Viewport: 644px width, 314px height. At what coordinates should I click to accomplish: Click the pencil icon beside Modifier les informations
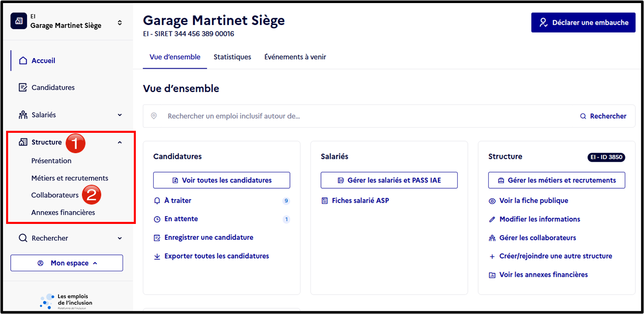[492, 219]
